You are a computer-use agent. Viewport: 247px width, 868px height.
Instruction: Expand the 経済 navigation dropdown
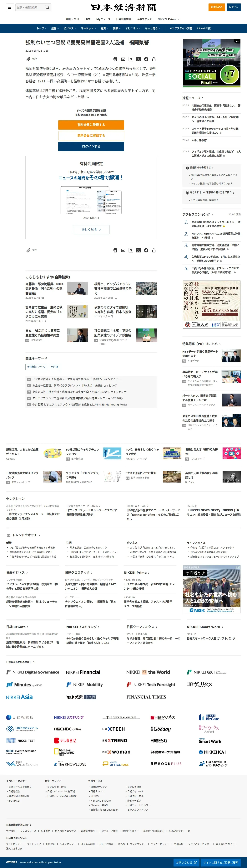105,28
